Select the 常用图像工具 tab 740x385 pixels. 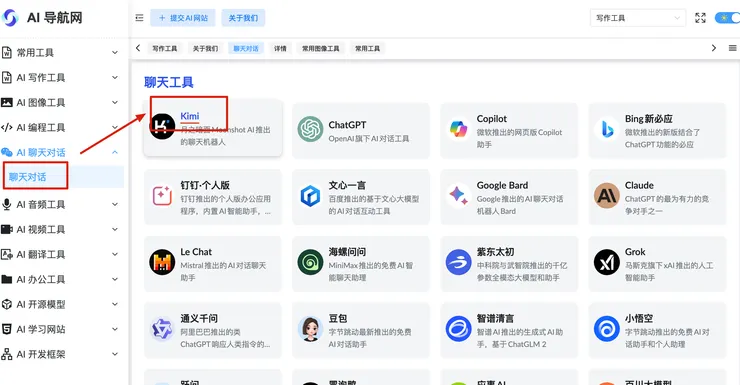320,48
